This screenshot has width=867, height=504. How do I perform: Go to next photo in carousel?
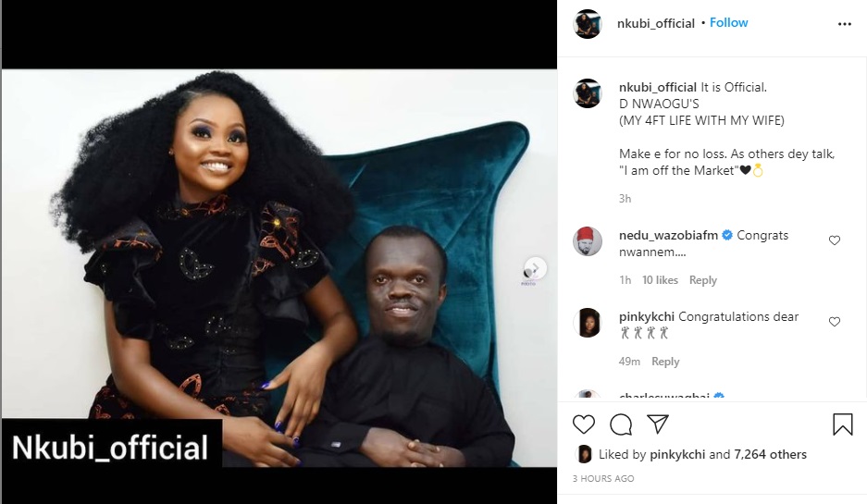click(x=535, y=268)
